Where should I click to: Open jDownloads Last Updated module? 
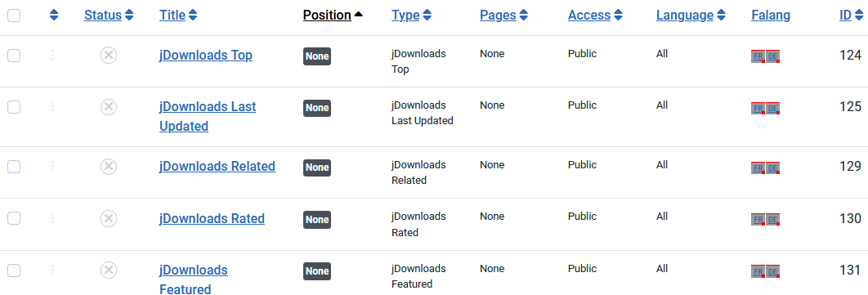208,116
